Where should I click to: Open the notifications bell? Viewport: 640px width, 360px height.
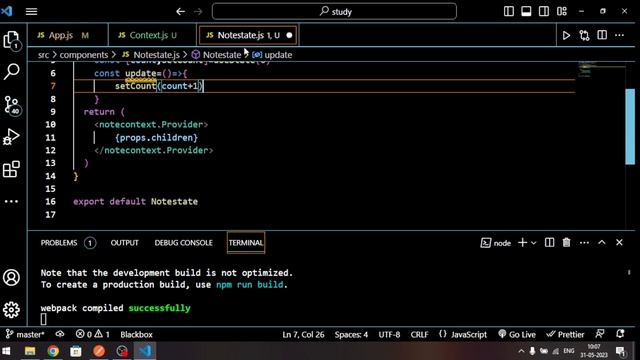pos(620,334)
